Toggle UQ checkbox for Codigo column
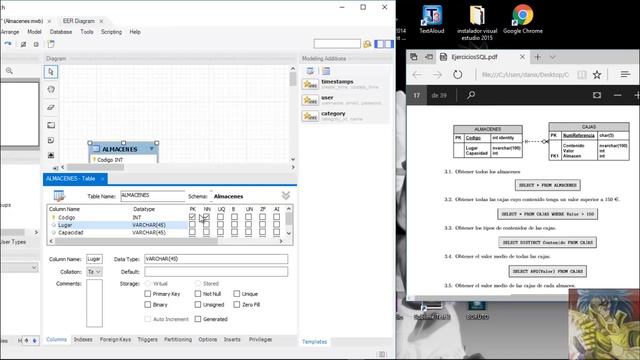Image resolution: width=640 pixels, height=360 pixels. point(220,217)
